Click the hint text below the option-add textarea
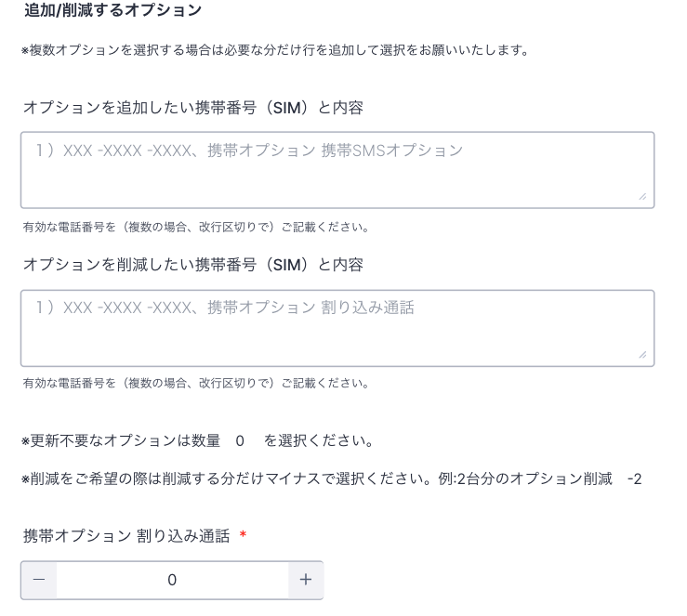 [195, 227]
